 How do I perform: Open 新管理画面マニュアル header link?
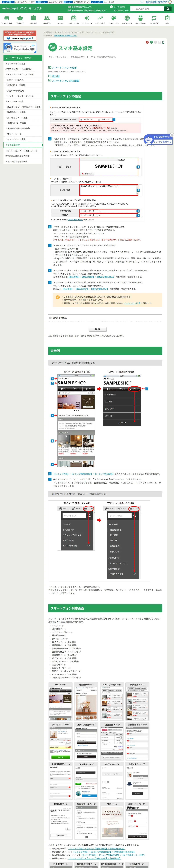tap(80, 7)
